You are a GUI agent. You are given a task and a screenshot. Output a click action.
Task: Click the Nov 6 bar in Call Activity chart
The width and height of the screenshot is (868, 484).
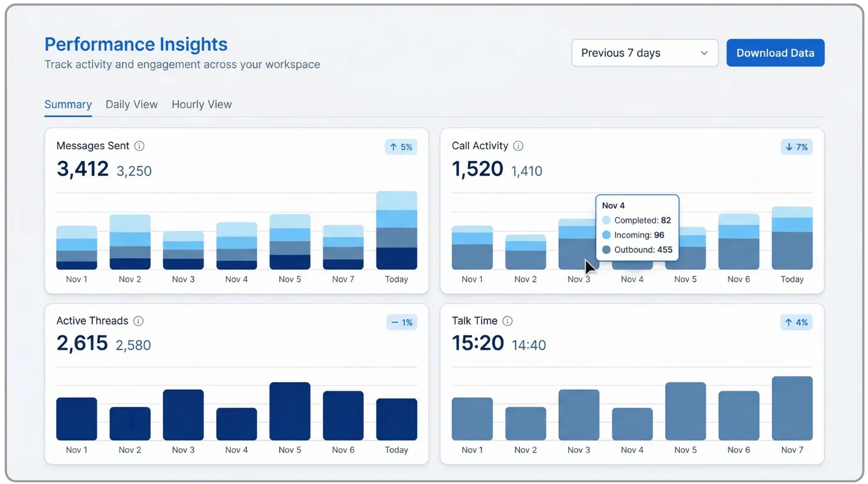tap(739, 241)
